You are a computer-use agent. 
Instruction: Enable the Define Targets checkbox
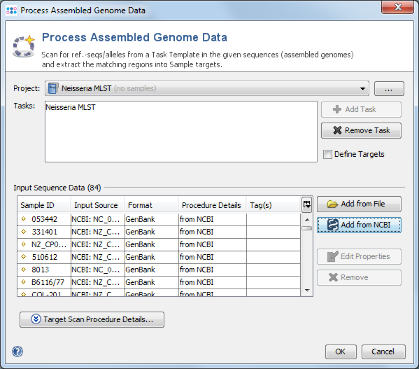pos(328,154)
